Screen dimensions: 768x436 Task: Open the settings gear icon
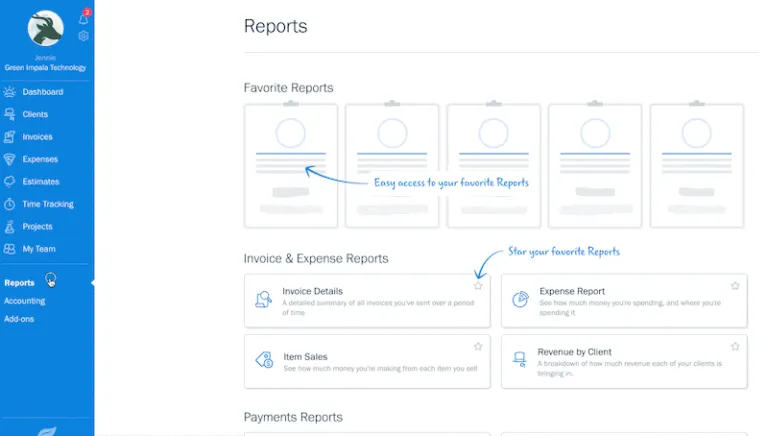[x=83, y=36]
